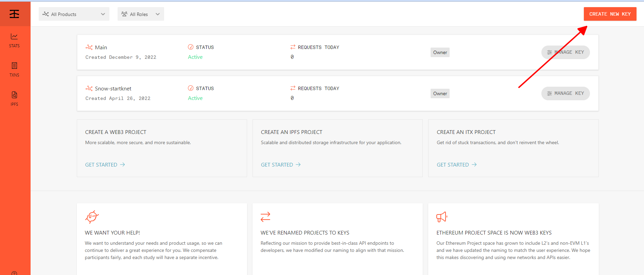This screenshot has height=275, width=644.
Task: Click the Create New Key button
Action: coord(610,14)
